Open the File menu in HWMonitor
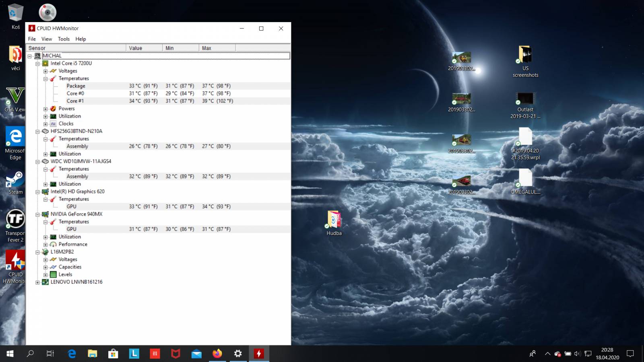This screenshot has height=362, width=644. click(32, 39)
